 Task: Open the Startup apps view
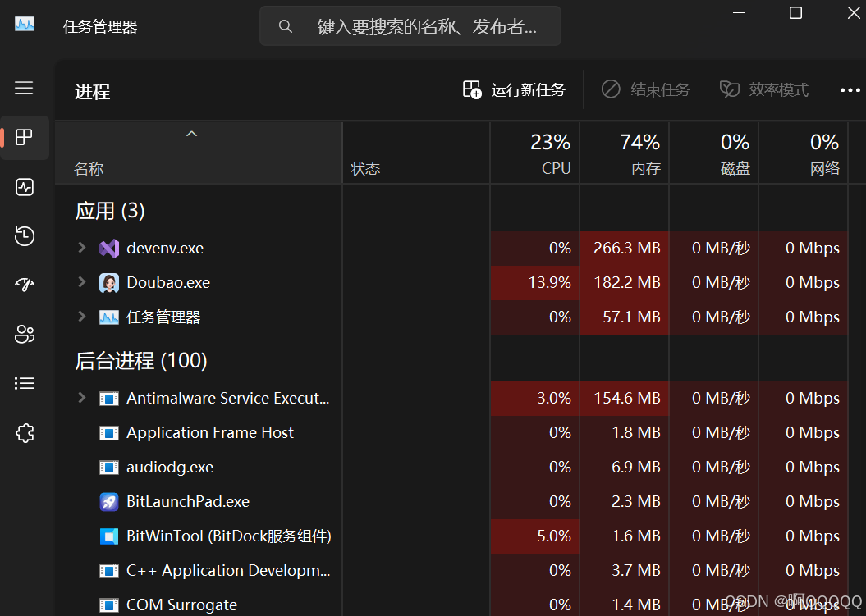pyautogui.click(x=25, y=285)
